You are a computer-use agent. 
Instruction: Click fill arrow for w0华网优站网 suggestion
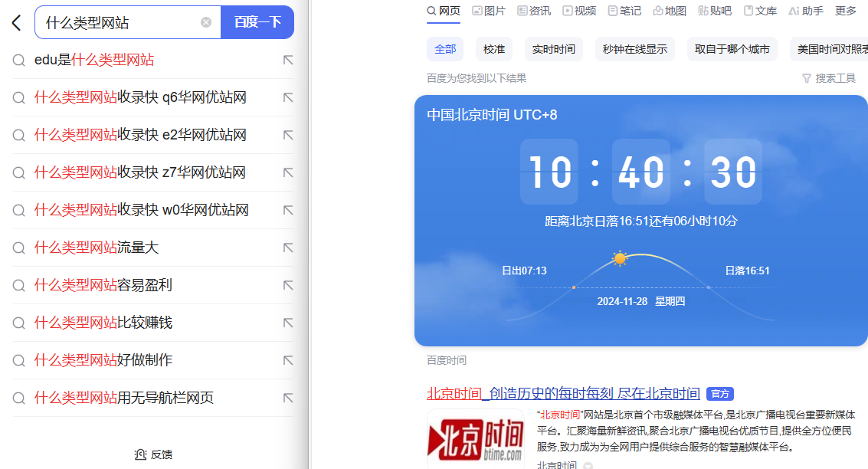(x=288, y=211)
